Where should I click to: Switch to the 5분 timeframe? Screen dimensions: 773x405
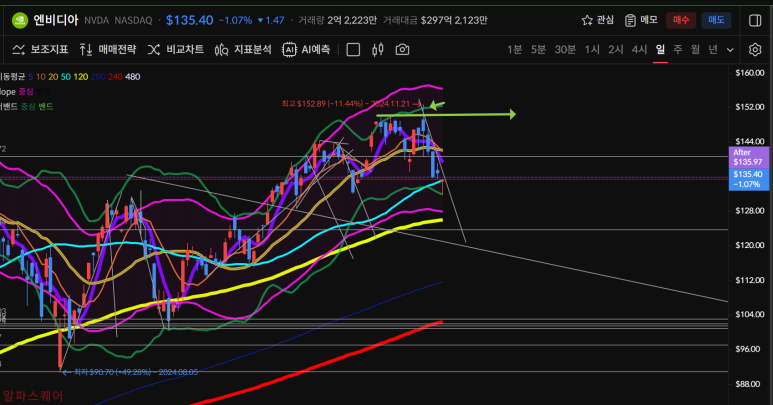click(538, 50)
